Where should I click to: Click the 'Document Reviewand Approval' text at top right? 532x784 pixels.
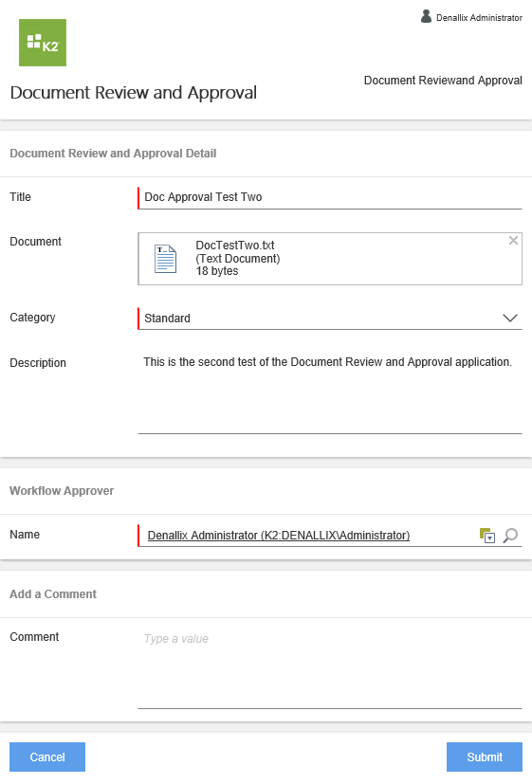[443, 81]
